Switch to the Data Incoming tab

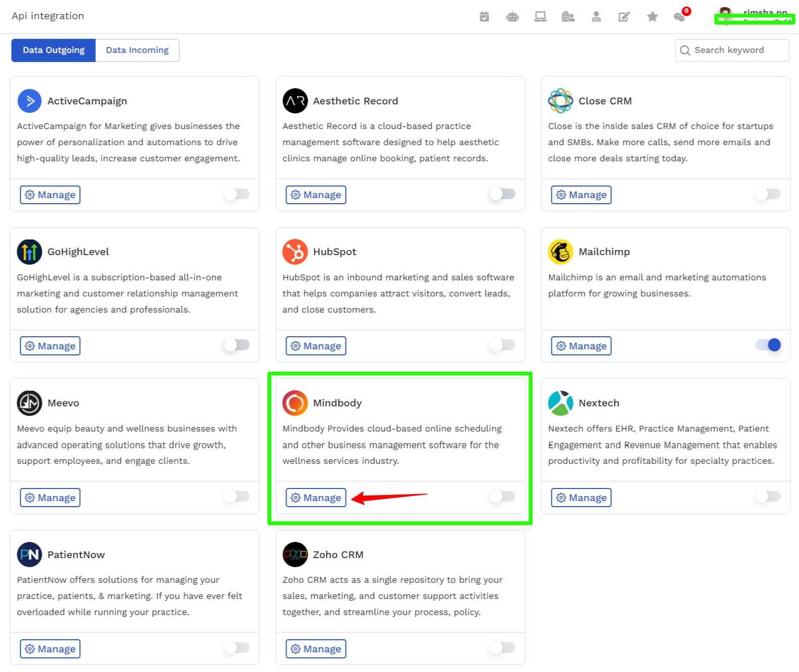pos(137,50)
